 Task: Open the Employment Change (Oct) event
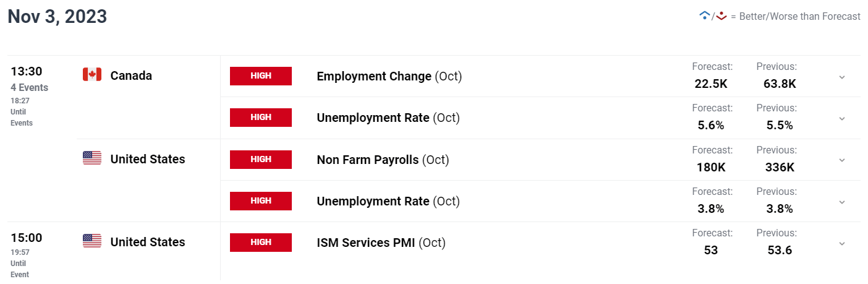(x=389, y=76)
